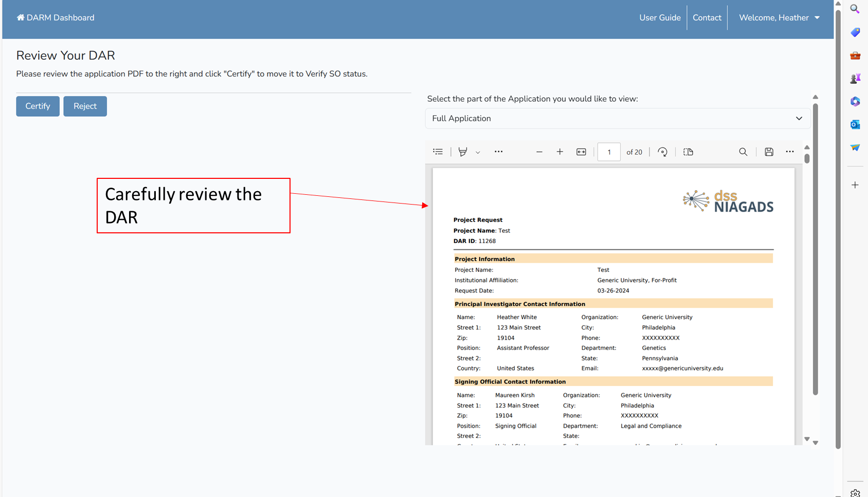Open the User Guide page
The width and height of the screenshot is (868, 497).
(x=660, y=17)
